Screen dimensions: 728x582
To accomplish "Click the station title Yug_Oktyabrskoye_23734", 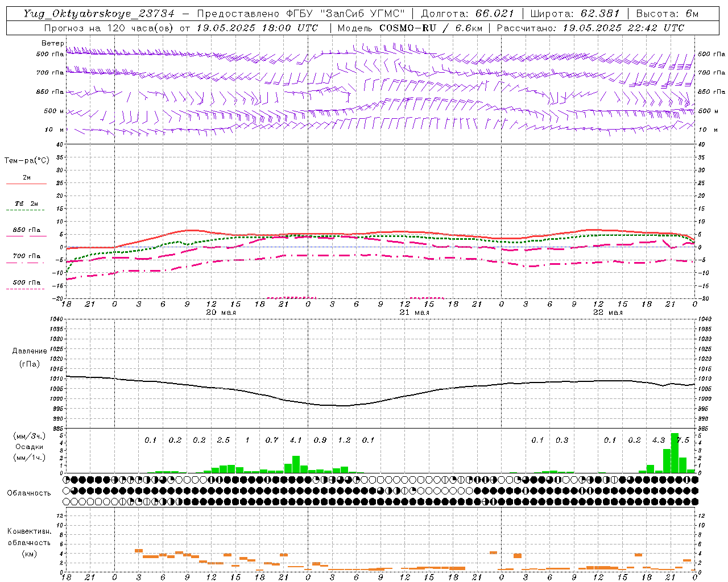I will point(99,14).
